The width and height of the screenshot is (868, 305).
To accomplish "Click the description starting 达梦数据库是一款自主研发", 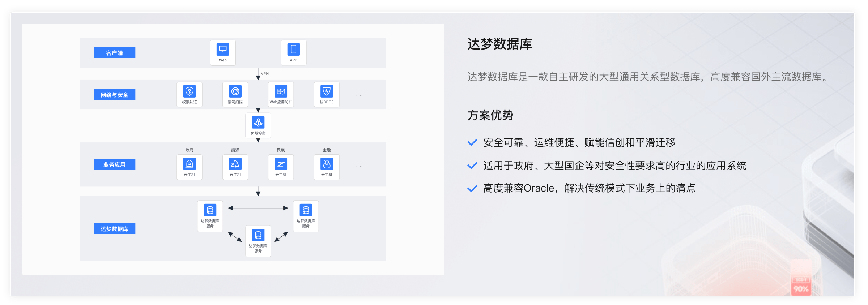I will click(648, 77).
